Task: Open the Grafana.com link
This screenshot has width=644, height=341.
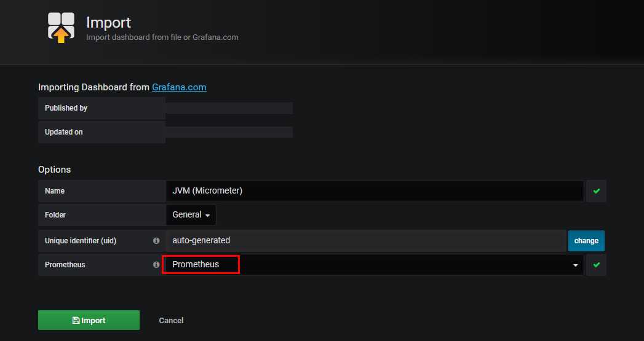Action: point(179,87)
